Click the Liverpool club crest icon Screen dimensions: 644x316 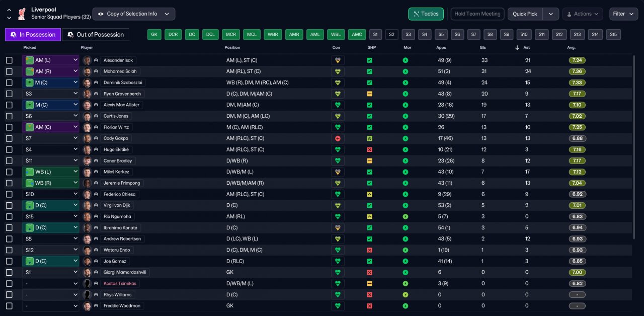pyautogui.click(x=21, y=14)
